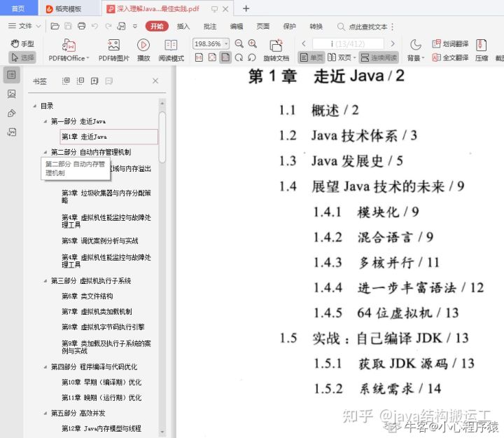Select the 手型 hand tool
Screen dimensions: 504x438
point(22,43)
